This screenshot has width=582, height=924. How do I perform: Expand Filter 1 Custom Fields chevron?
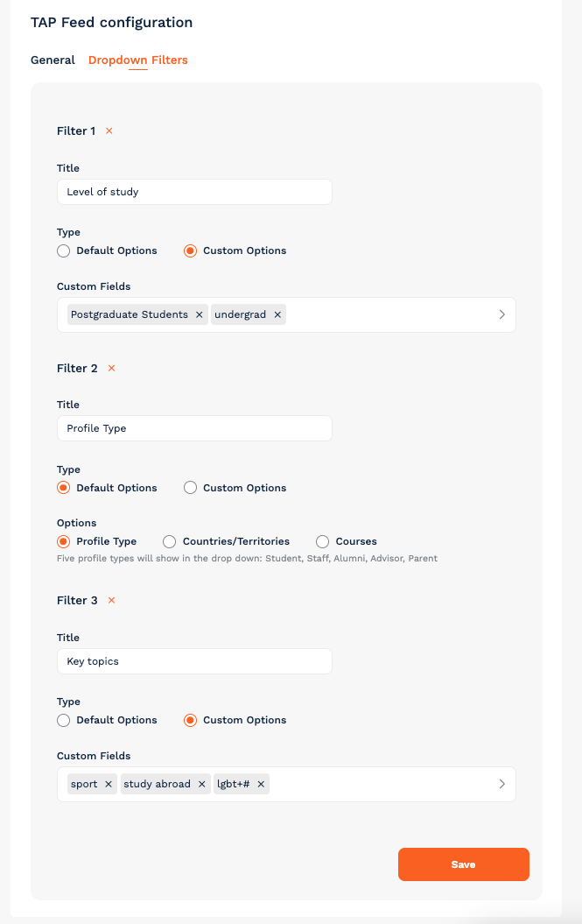click(501, 314)
